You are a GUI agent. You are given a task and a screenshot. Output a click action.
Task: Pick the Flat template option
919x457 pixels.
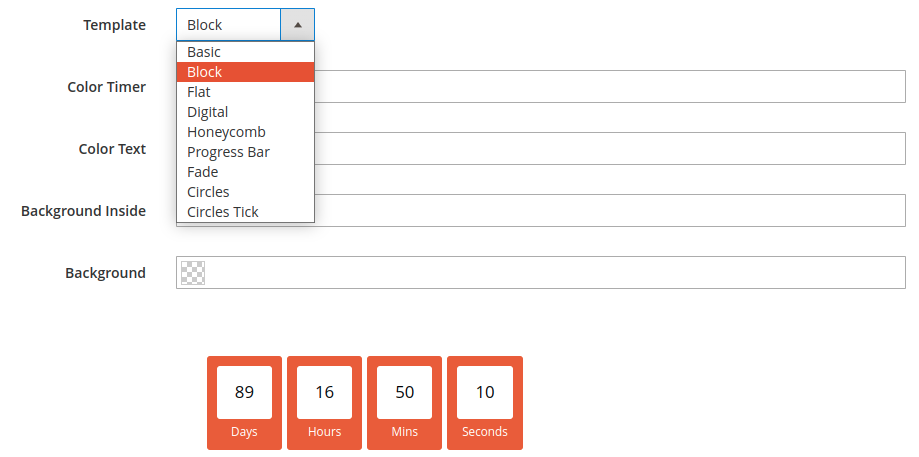(246, 91)
